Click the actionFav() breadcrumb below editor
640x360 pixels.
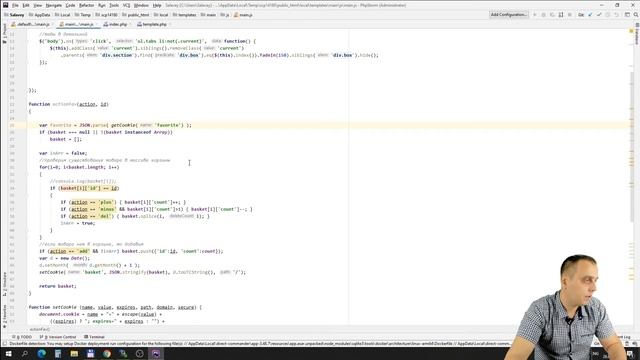(x=39, y=329)
